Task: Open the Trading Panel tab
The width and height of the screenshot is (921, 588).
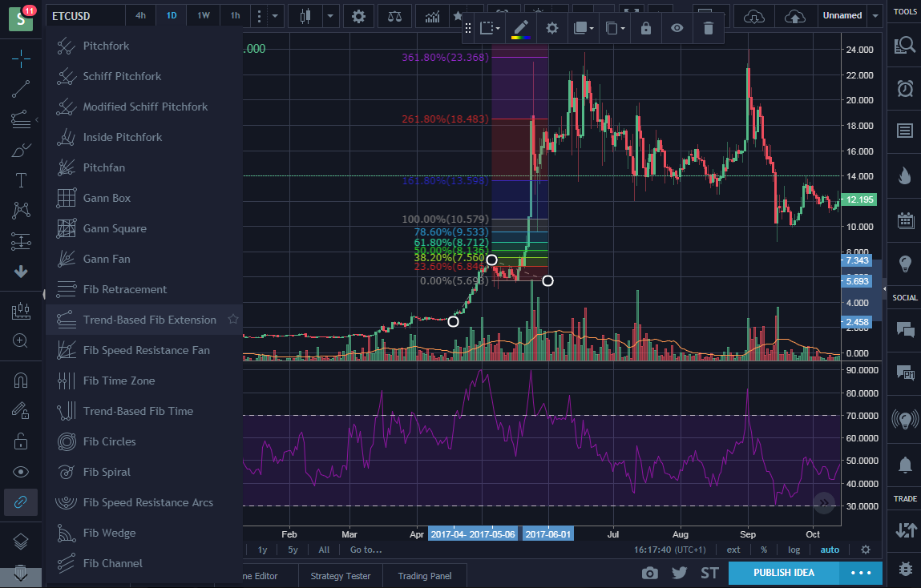Action: (425, 576)
